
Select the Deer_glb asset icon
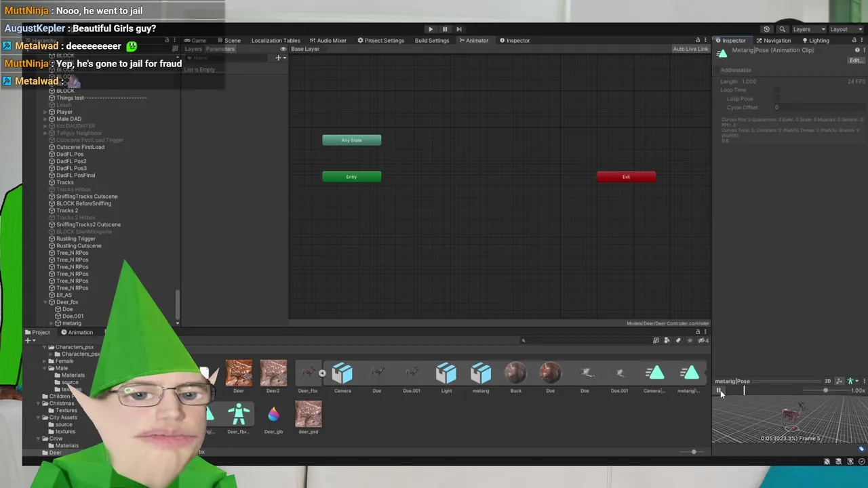(x=273, y=415)
